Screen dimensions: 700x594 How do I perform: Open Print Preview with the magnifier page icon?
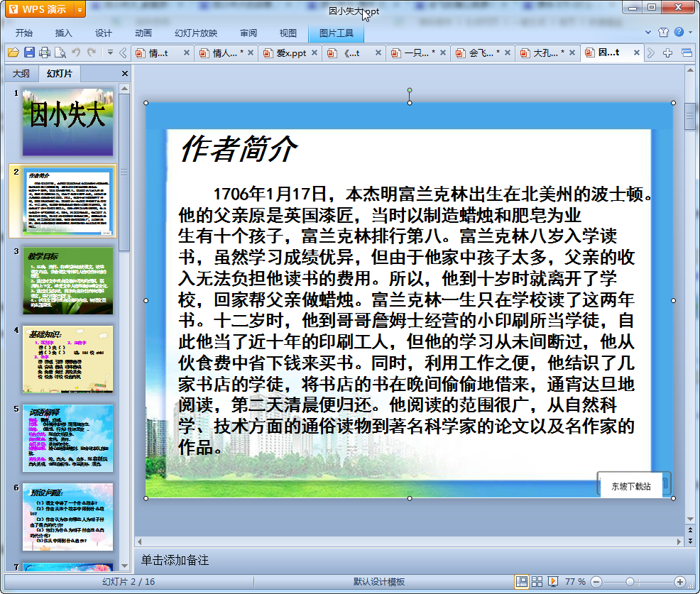coord(60,53)
